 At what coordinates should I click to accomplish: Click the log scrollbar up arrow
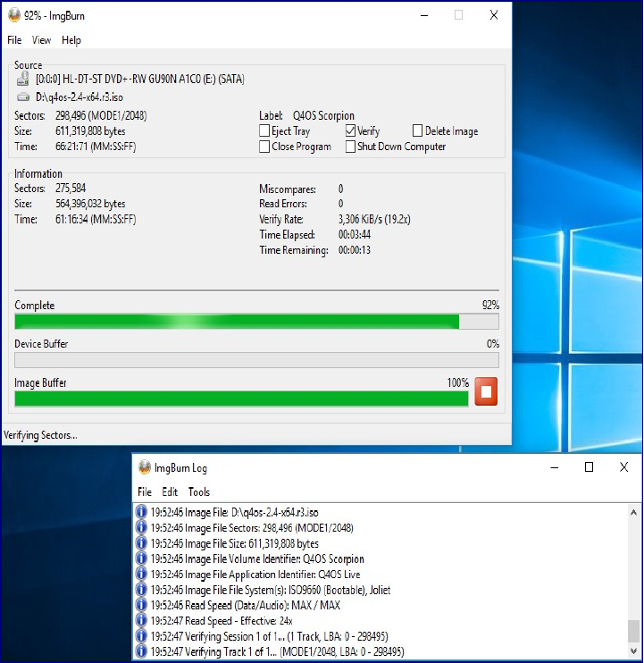click(x=633, y=513)
